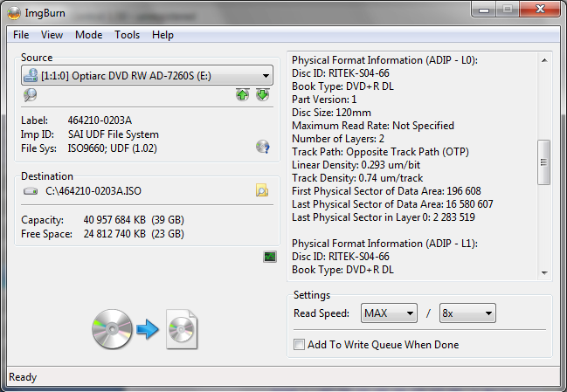Click the SAI UDF File System text
The image size is (567, 392).
114,134
